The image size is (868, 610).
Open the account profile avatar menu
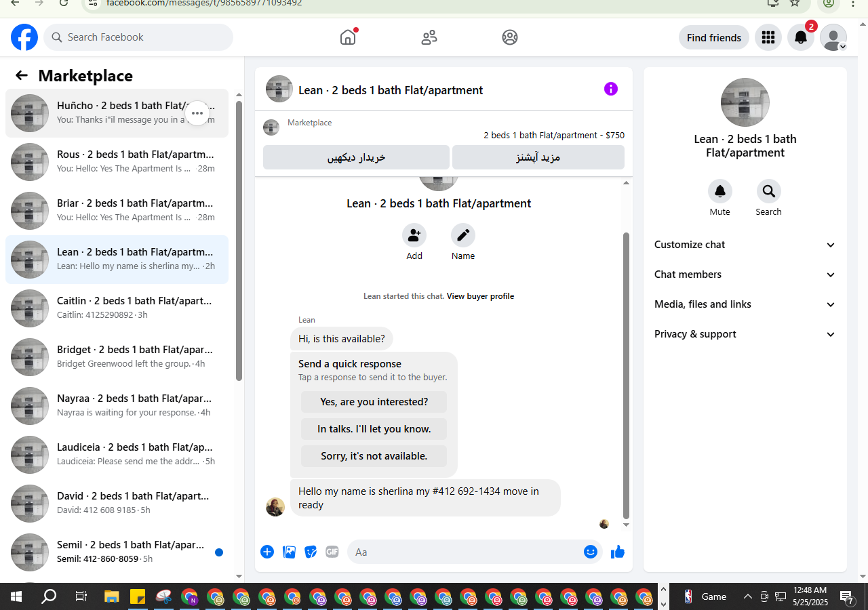(833, 37)
